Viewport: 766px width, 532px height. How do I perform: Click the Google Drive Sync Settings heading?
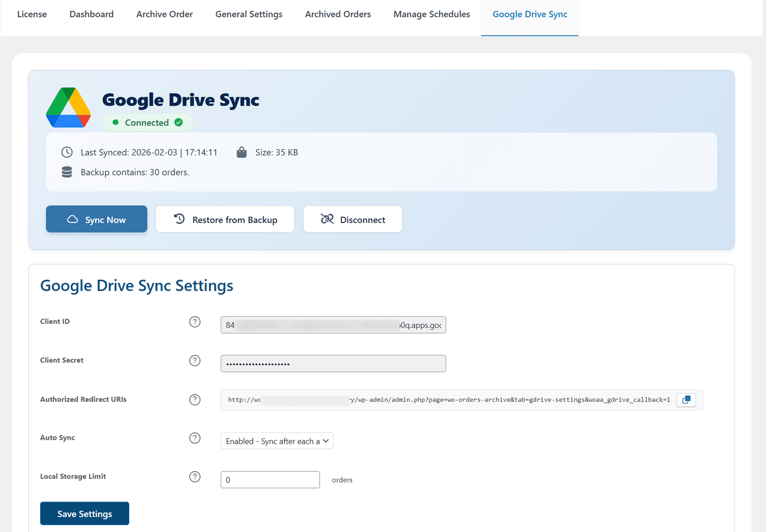tap(137, 286)
